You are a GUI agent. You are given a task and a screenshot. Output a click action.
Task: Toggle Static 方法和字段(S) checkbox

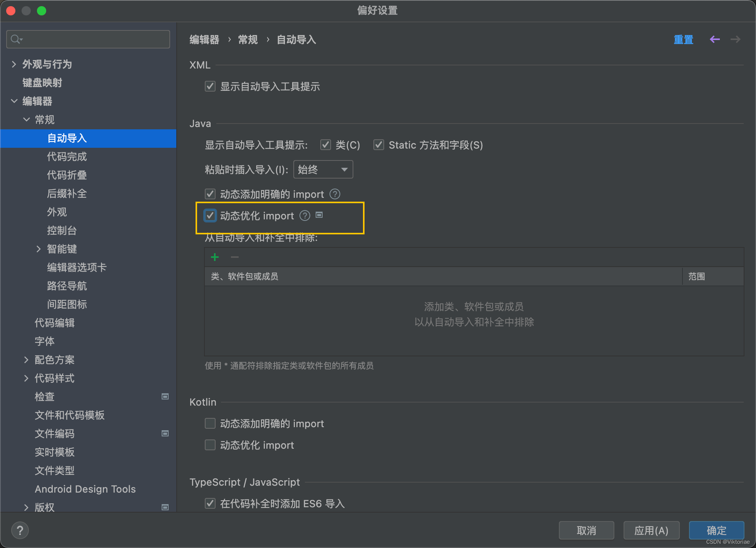(x=379, y=145)
